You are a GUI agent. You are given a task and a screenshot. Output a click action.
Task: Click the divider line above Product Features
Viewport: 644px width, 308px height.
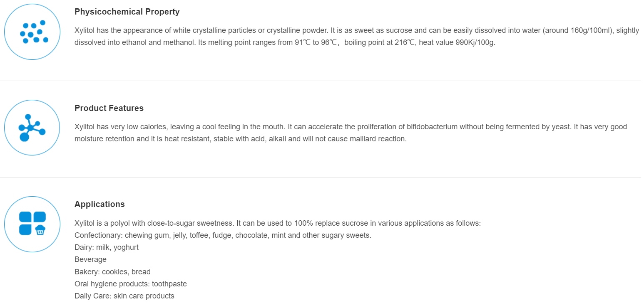pos(321,81)
